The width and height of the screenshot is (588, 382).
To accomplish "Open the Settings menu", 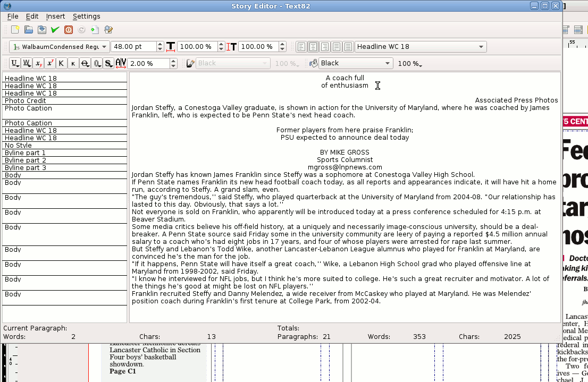I will tap(86, 16).
